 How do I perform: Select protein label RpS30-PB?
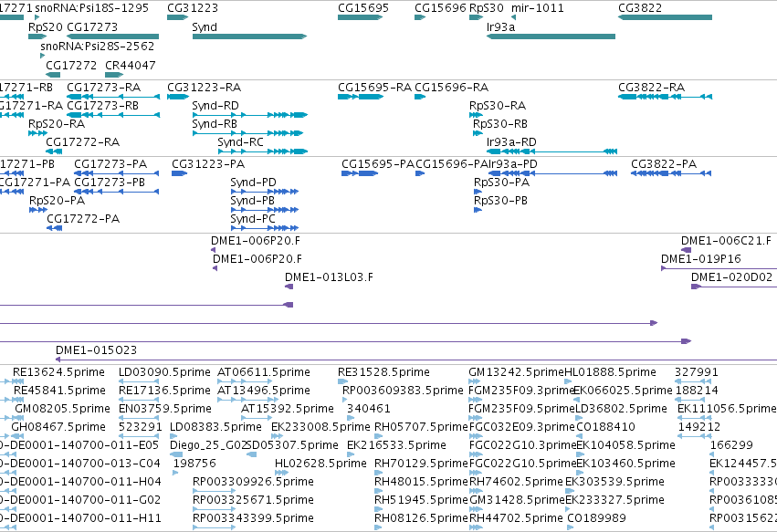(501, 201)
